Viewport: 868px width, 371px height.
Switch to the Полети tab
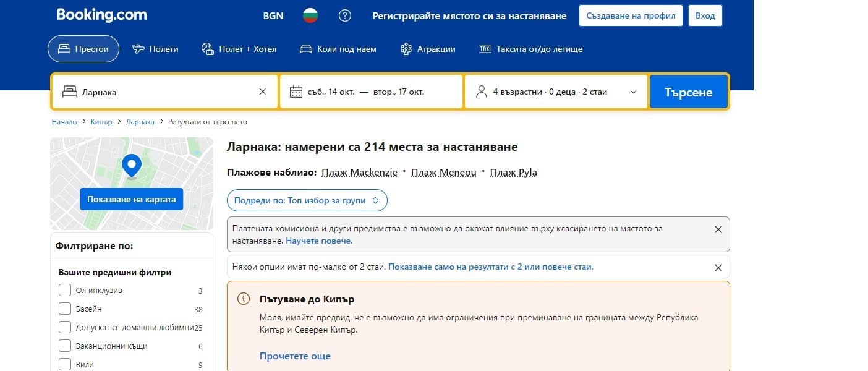coord(155,49)
